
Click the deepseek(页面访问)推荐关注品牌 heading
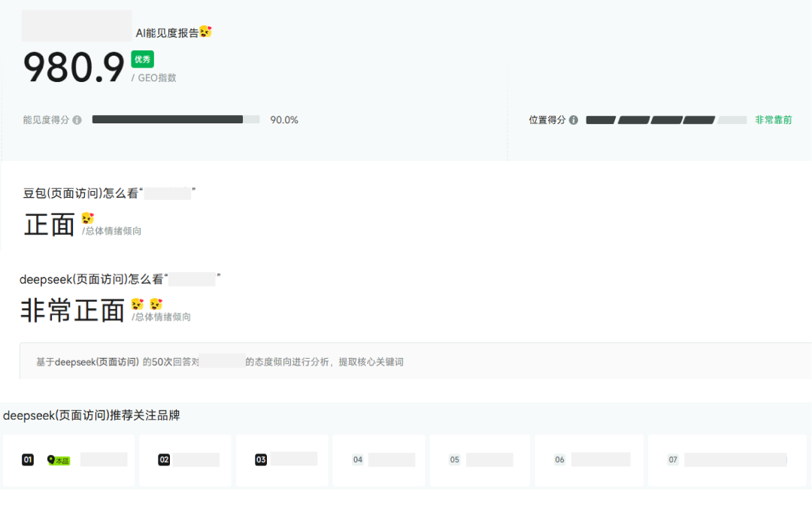91,415
